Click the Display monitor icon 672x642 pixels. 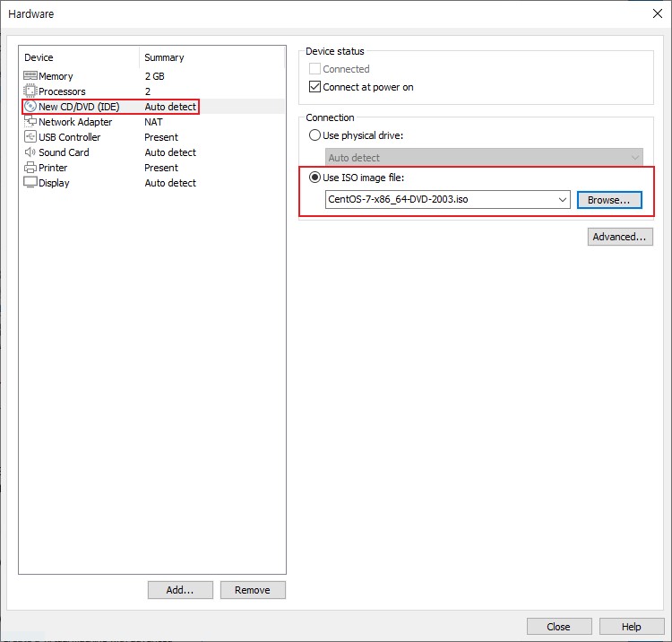pos(30,182)
